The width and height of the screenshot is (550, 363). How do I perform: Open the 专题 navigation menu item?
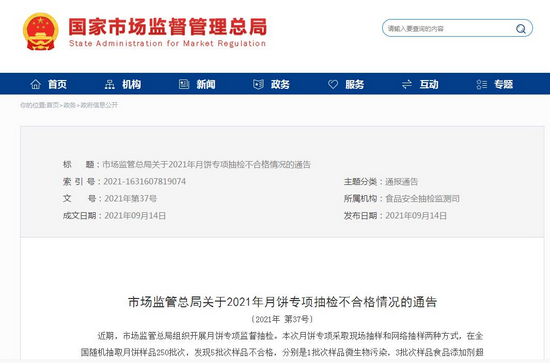tap(503, 84)
